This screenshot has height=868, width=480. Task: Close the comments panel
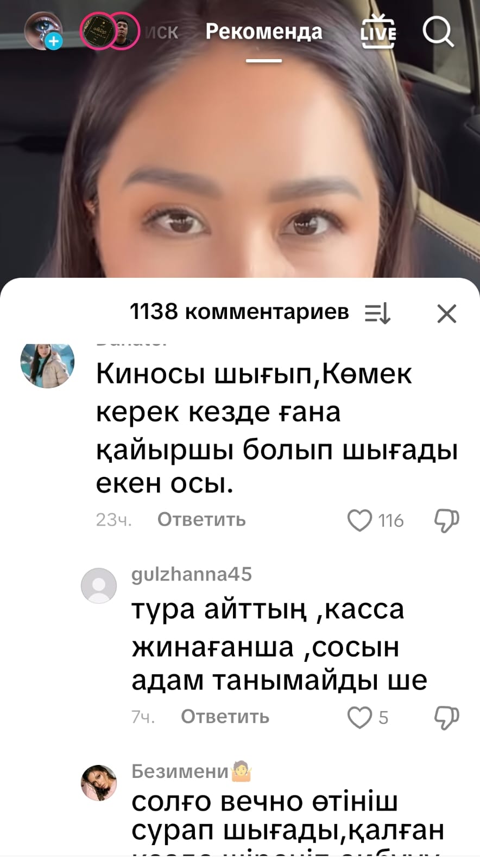coord(447,313)
